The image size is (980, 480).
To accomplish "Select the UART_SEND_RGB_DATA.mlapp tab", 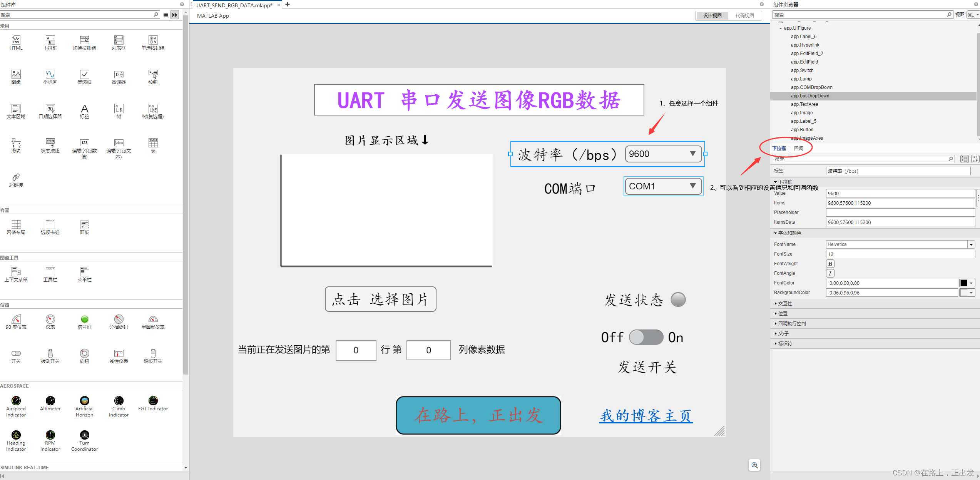I will pyautogui.click(x=234, y=5).
